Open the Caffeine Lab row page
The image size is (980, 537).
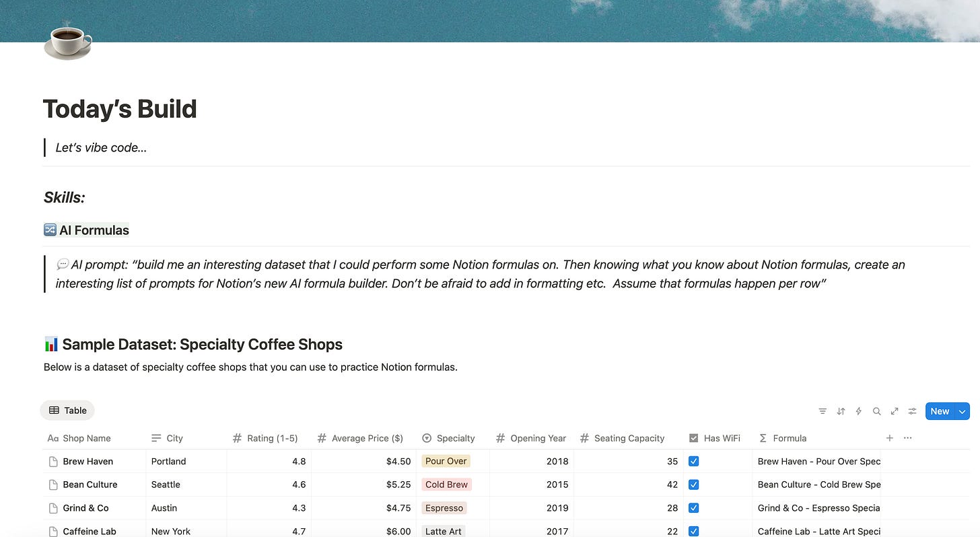pos(90,531)
